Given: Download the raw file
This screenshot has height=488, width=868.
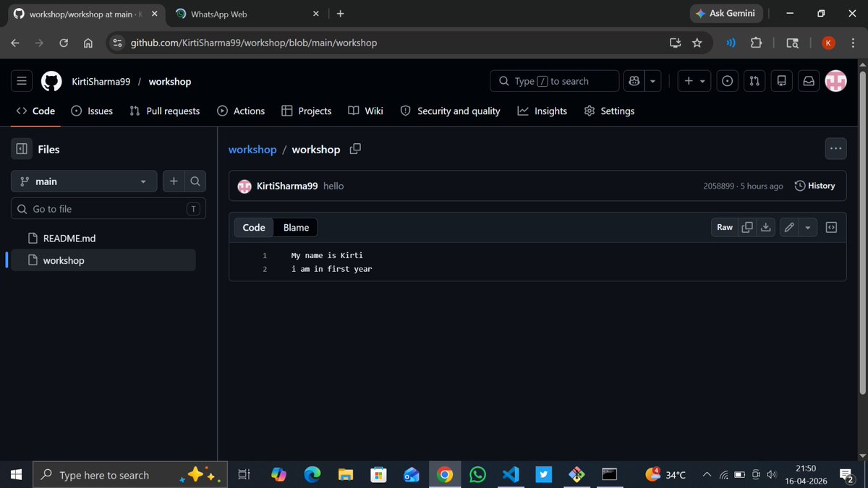Looking at the screenshot, I should (x=766, y=227).
